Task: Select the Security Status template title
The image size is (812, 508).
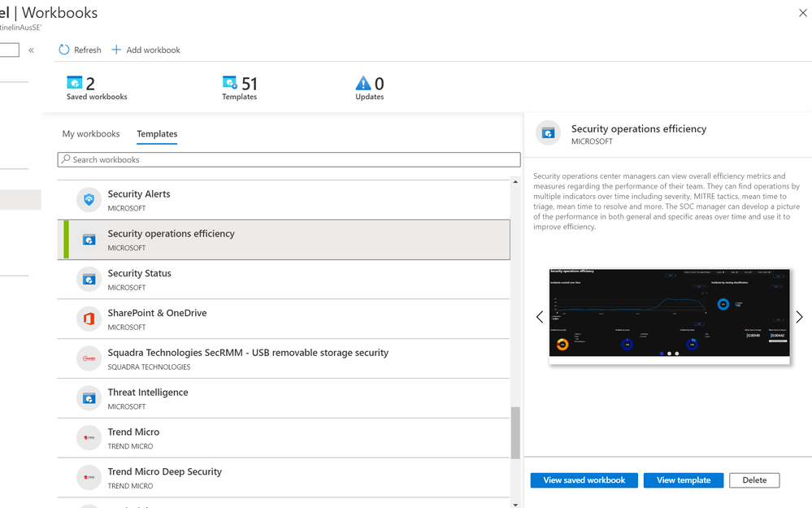Action: click(139, 273)
